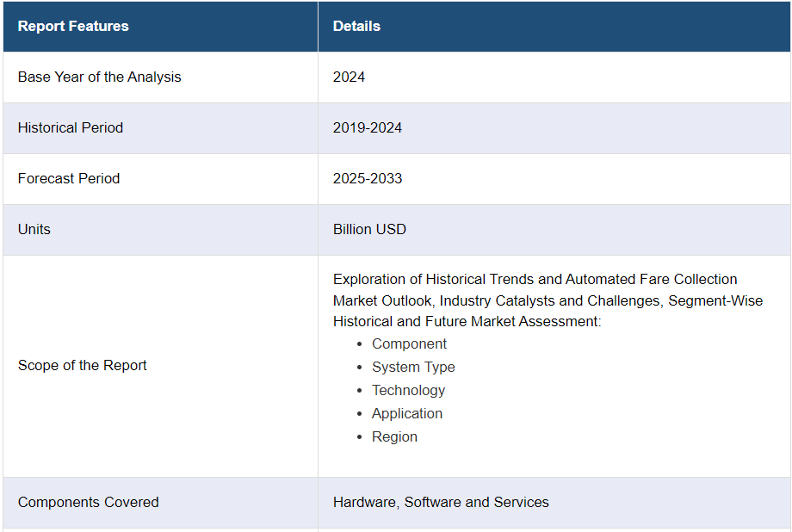Click the 2024 base year value
Screen dimensions: 792x532
349,77
